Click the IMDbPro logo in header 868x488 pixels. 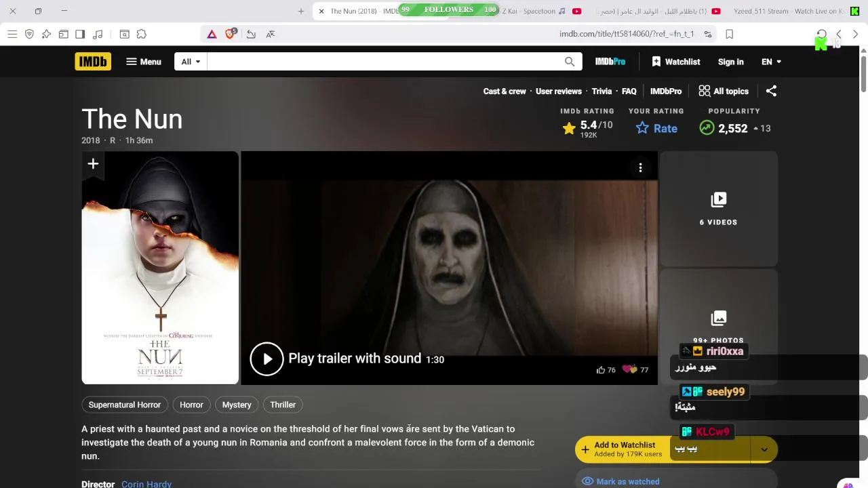[x=610, y=62]
